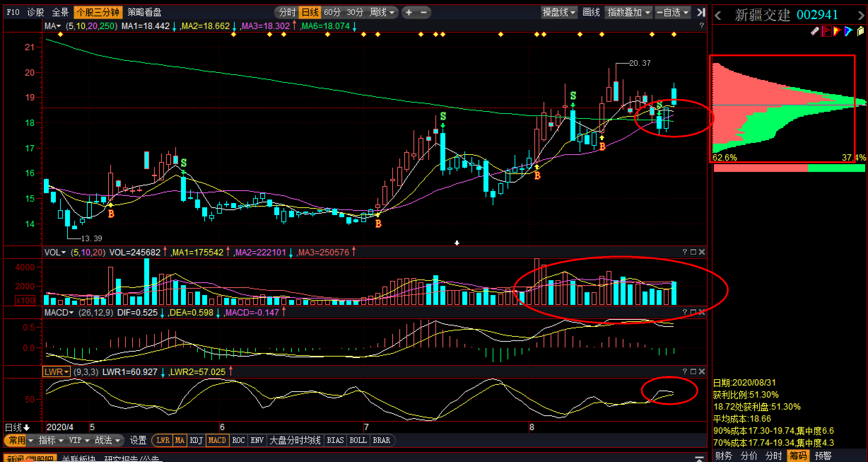This screenshot has width=868, height=462.
Task: Expand the 常用 category dropdown arrow
Action: pos(31,441)
